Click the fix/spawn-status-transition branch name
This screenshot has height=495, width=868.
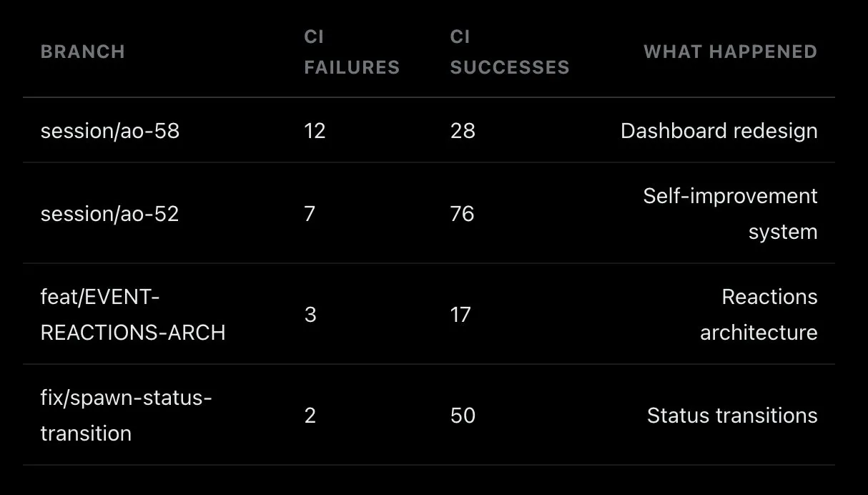pyautogui.click(x=126, y=416)
